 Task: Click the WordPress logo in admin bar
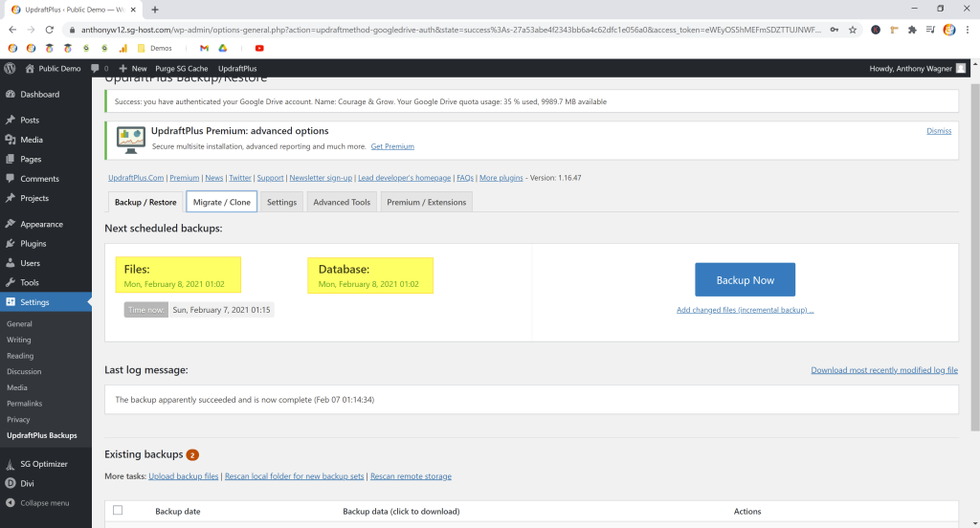click(x=10, y=68)
